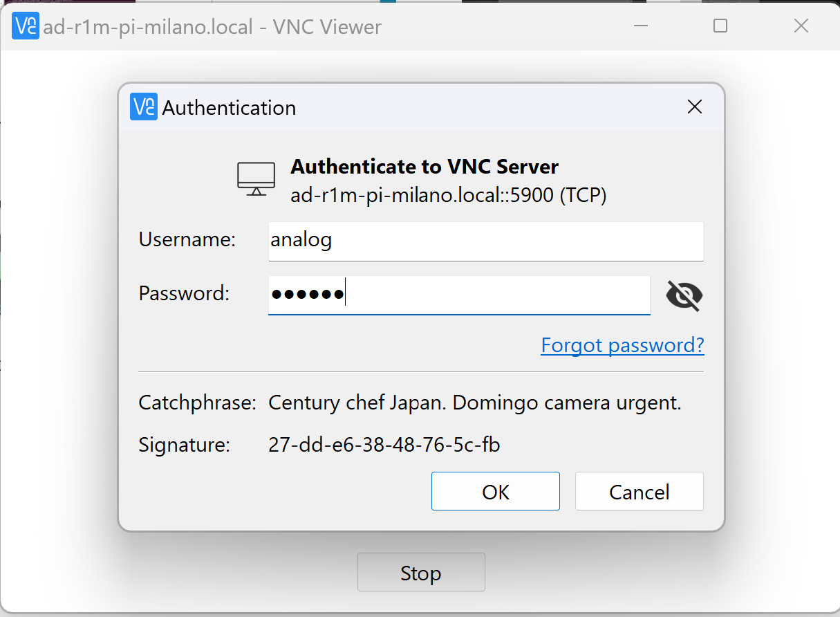Click the monitor icon beside Authenticate heading
Viewport: 840px width, 617px height.
point(256,179)
